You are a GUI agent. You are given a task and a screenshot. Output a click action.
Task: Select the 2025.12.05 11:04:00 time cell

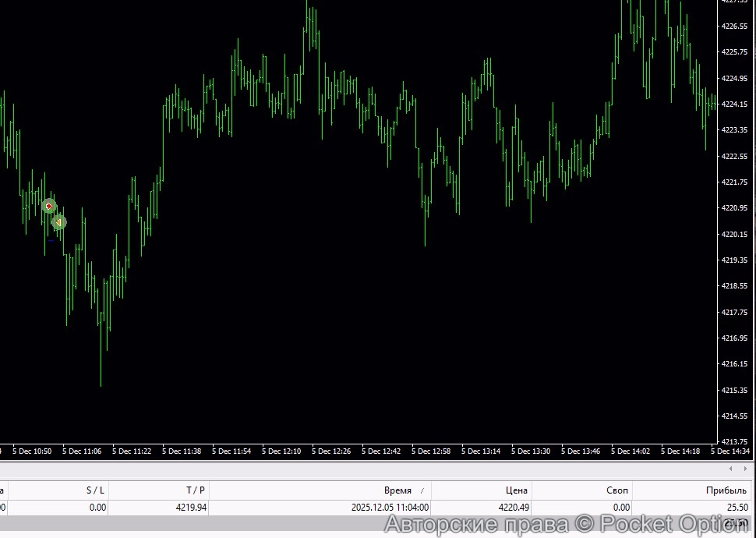(390, 508)
